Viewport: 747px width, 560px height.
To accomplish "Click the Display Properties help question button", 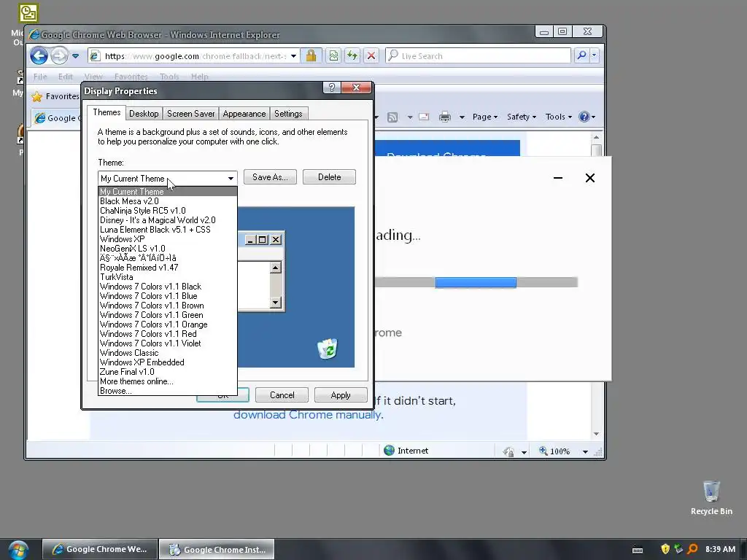I will tap(332, 87).
